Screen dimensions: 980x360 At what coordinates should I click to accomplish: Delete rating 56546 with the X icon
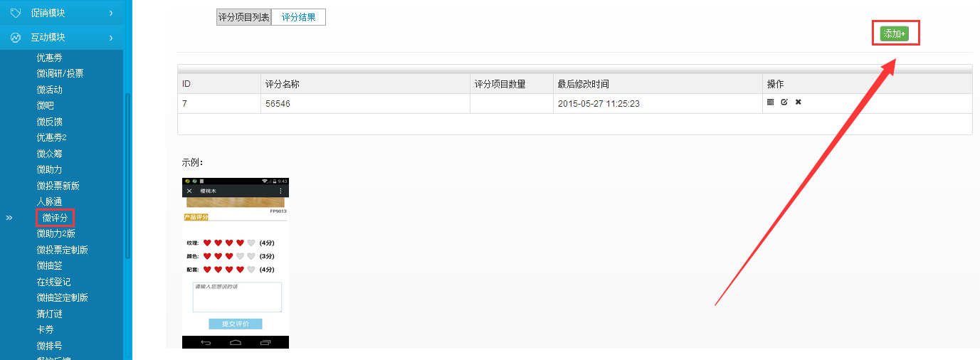(799, 102)
